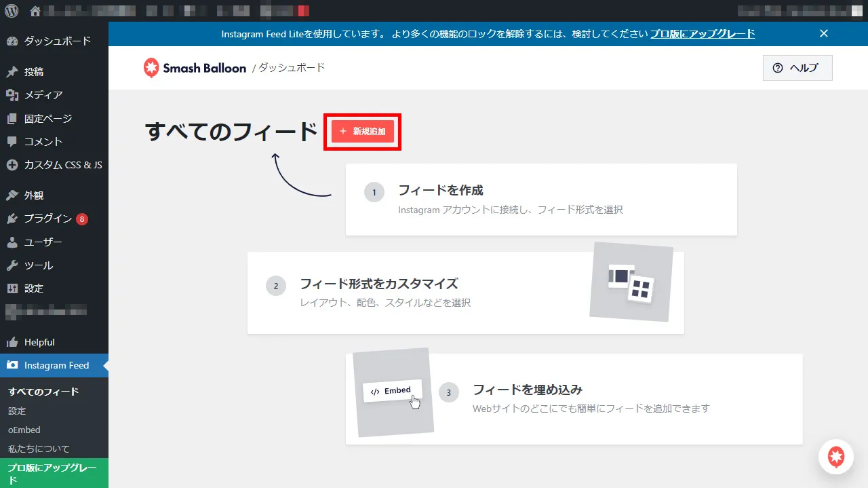Click the Smash Balloon logo in header
The image size is (868, 488).
click(195, 68)
